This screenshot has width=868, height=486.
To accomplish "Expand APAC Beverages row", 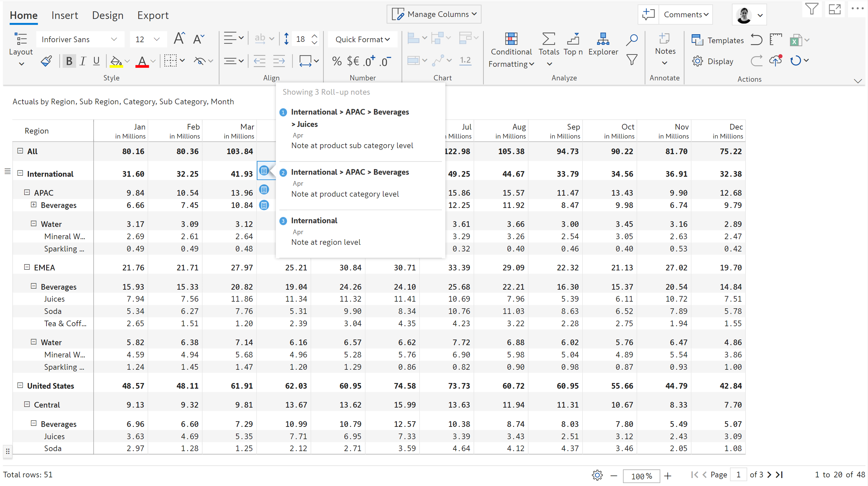I will [33, 205].
